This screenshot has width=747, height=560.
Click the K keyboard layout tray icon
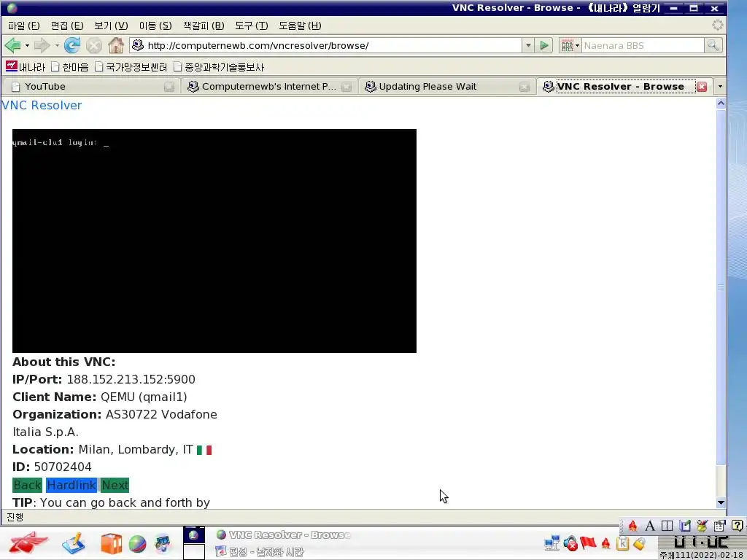click(x=622, y=542)
